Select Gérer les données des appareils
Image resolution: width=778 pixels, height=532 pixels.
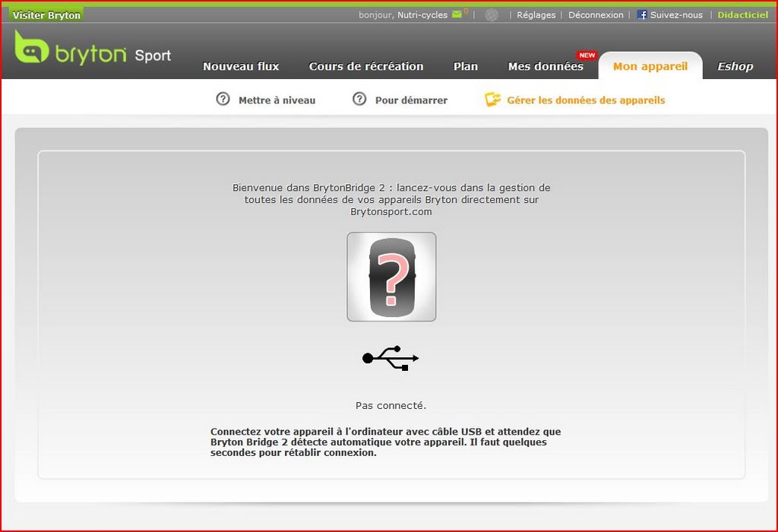[586, 100]
